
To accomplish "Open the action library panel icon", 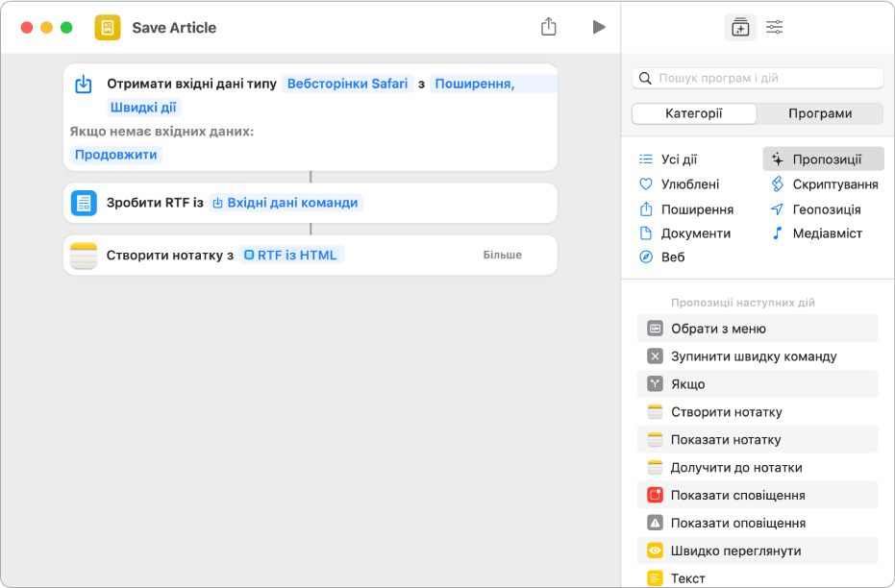I will (x=739, y=28).
